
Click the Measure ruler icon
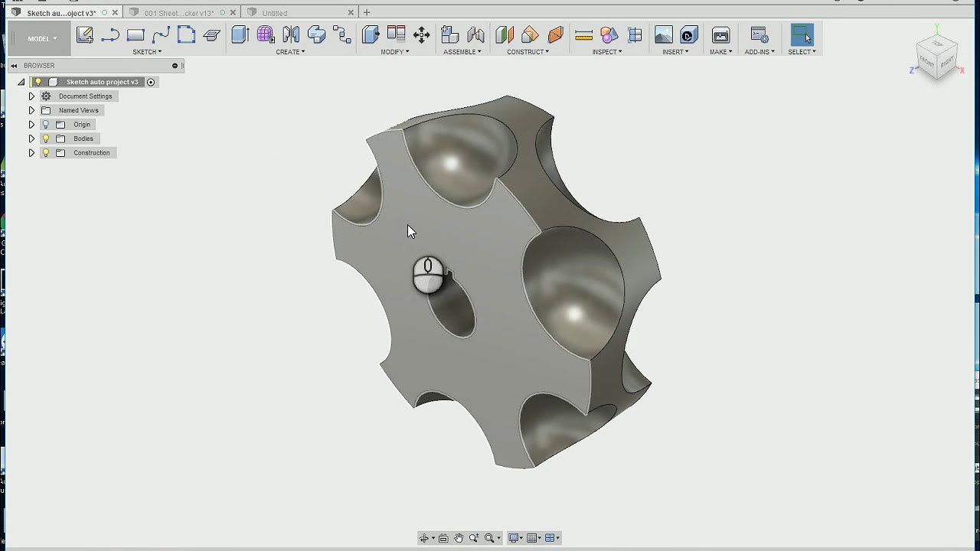pos(583,35)
